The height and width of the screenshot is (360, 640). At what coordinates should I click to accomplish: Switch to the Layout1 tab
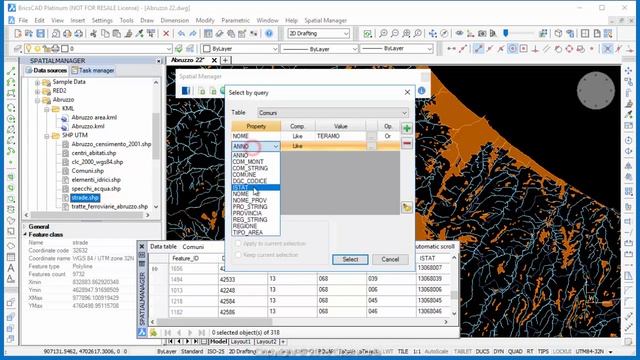[240, 342]
